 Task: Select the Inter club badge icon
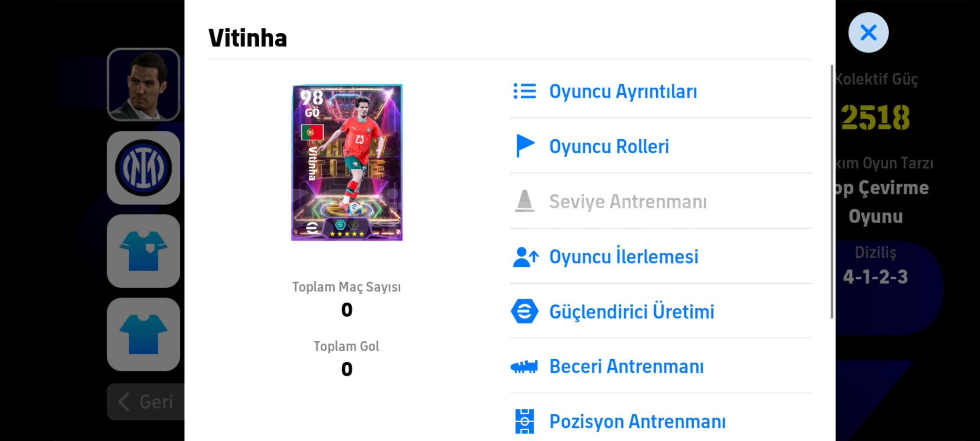pos(144,168)
